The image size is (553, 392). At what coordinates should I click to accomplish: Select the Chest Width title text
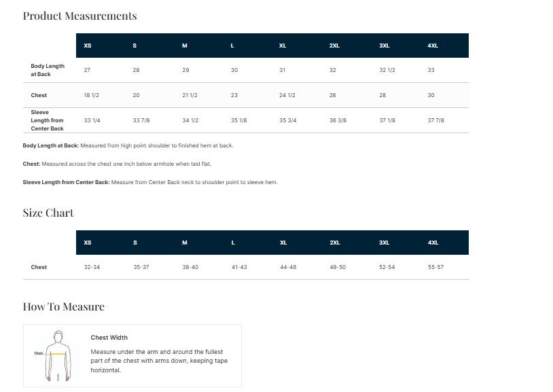(109, 338)
